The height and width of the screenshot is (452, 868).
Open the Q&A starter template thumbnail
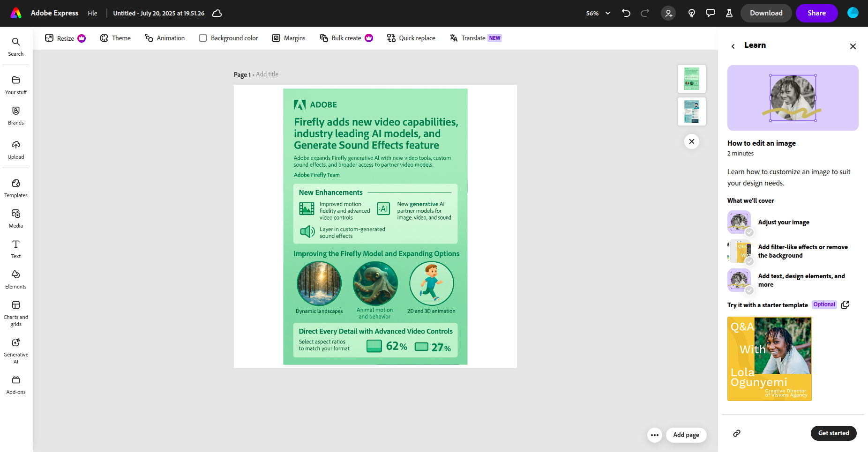click(770, 359)
